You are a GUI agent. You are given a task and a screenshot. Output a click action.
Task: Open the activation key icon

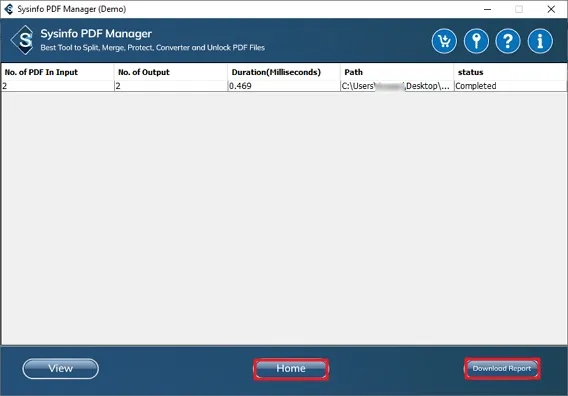coord(476,41)
